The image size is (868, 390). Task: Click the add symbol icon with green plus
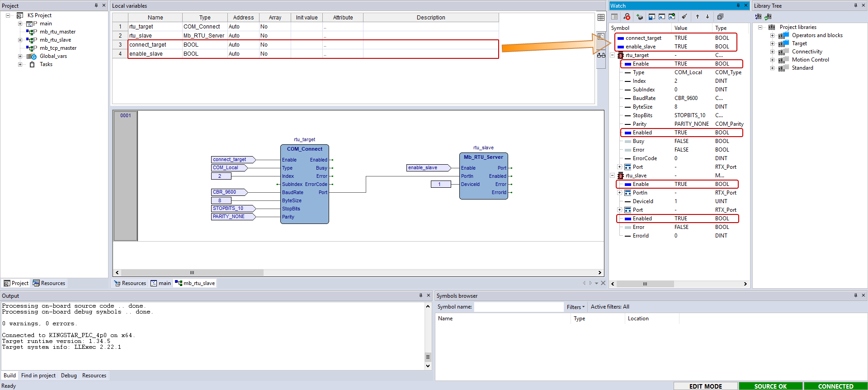coord(639,17)
